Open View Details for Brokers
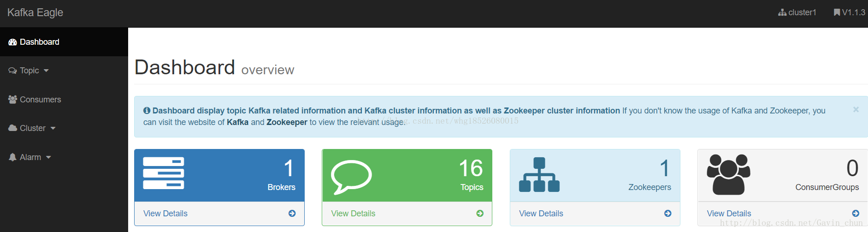 point(165,214)
